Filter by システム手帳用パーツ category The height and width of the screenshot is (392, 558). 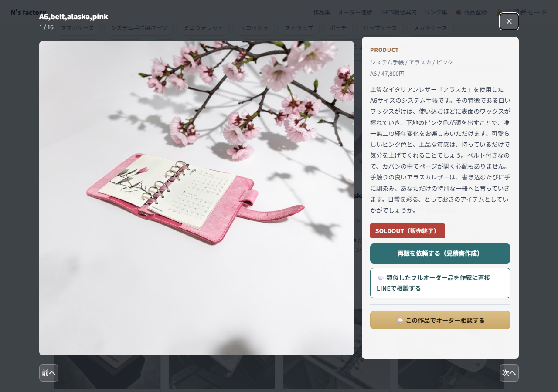pos(139,28)
